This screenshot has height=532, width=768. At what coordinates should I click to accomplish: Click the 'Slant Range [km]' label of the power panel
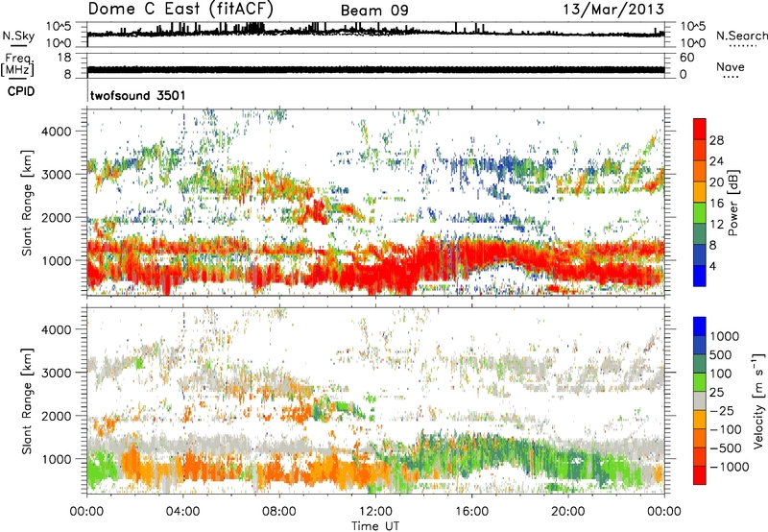[27, 203]
